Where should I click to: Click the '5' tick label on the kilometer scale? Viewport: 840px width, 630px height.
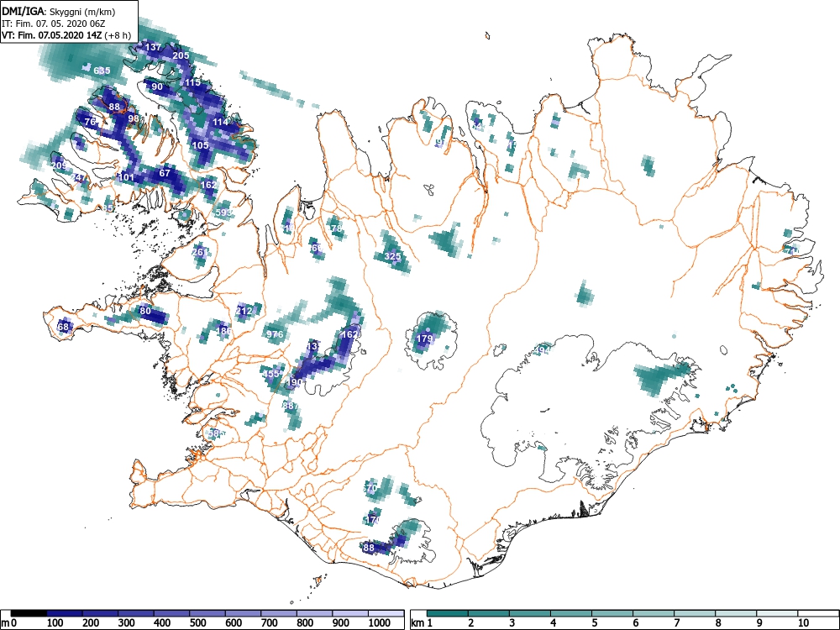[594, 623]
